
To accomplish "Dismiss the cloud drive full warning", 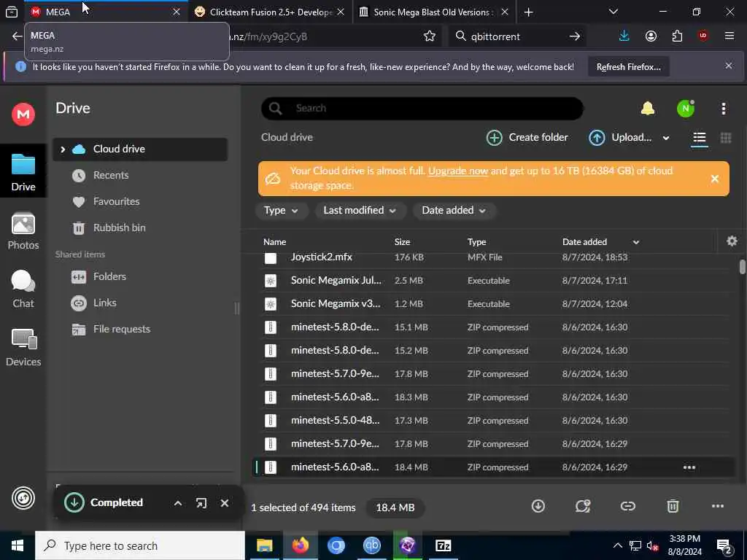I will [715, 179].
